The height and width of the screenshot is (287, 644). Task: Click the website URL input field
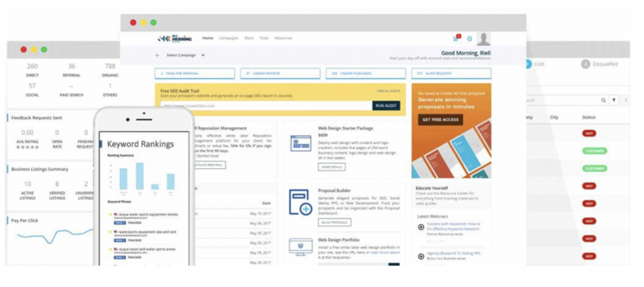click(265, 106)
